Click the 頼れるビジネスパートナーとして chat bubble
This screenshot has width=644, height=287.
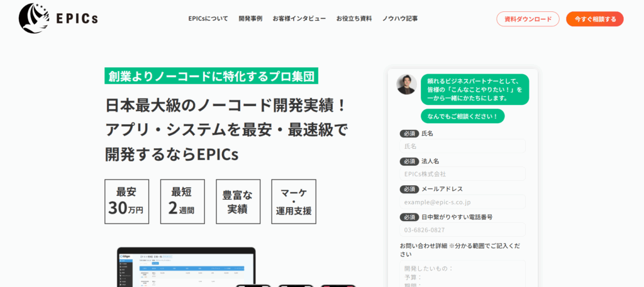pos(475,89)
